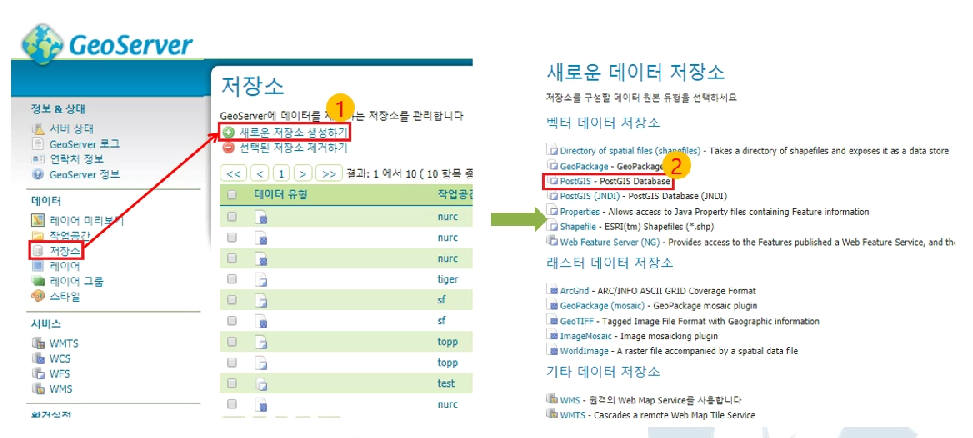The height and width of the screenshot is (438, 973).
Task: Click the WMTS service icon in sidebar
Action: pyautogui.click(x=38, y=343)
